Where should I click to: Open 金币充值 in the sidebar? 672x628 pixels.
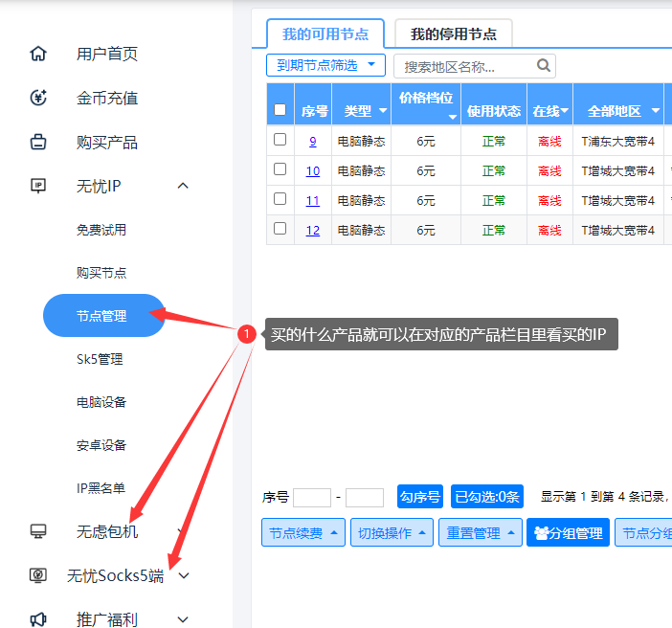pos(107,99)
